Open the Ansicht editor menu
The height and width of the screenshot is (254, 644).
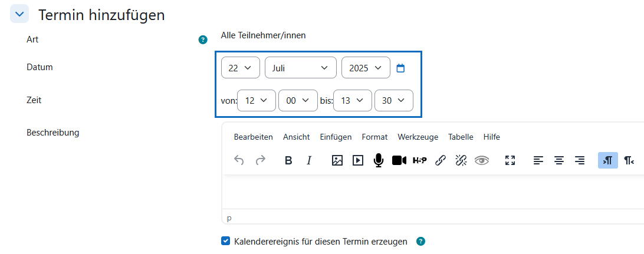[297, 137]
